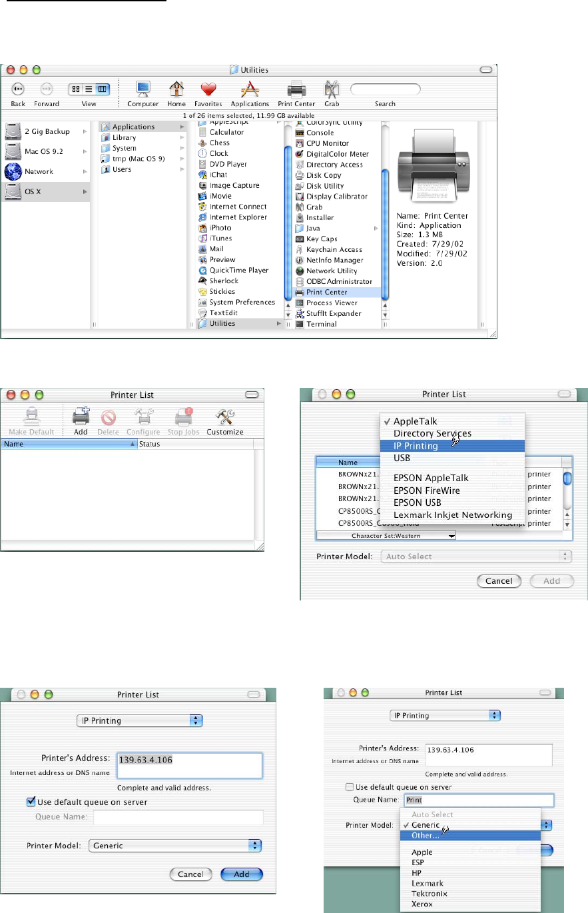Choose EPSON FireWire from the menu
The image size is (588, 913).
(452, 490)
